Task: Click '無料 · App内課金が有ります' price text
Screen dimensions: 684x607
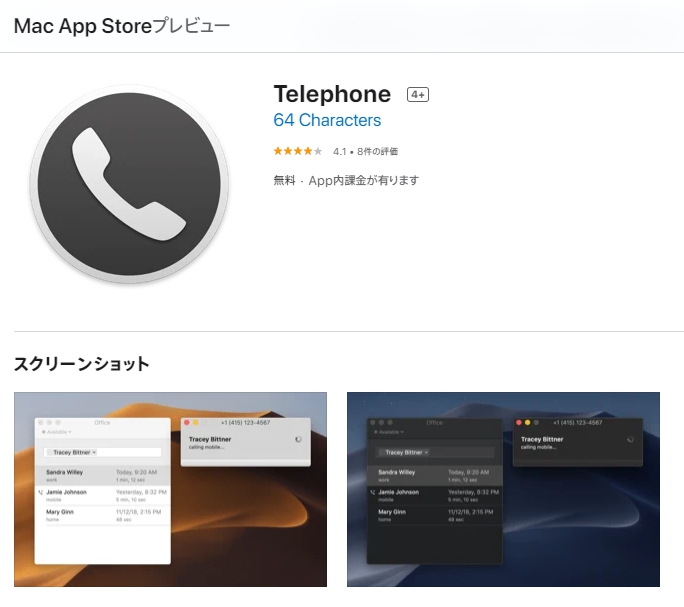Action: click(x=346, y=180)
